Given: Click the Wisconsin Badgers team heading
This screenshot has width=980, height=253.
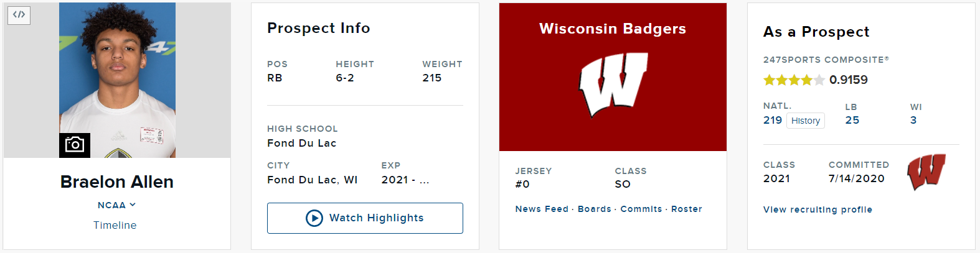Looking at the screenshot, I should pos(613,29).
